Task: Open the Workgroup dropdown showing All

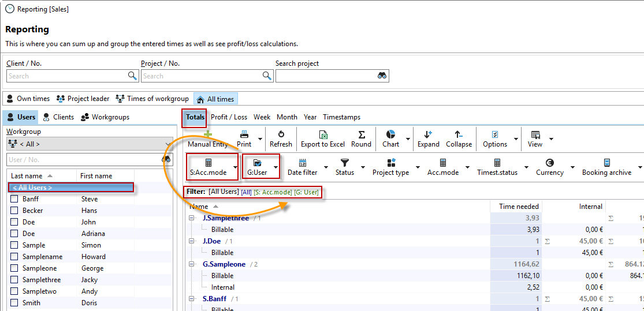Action: [x=90, y=144]
